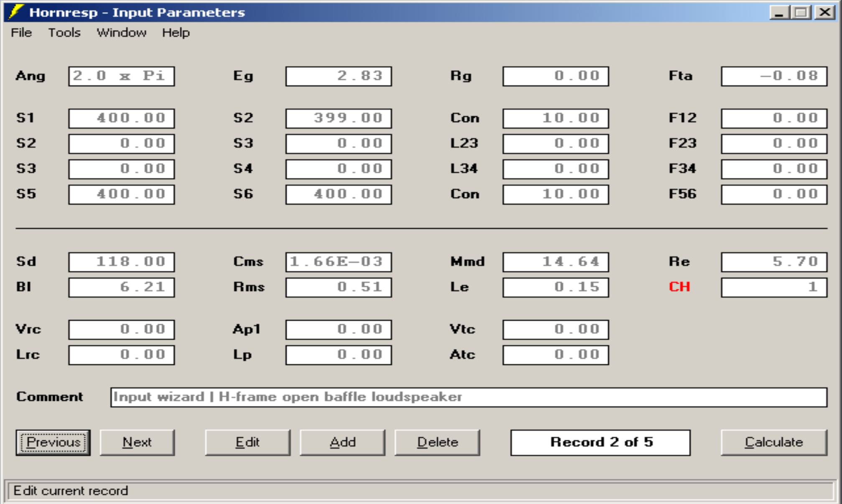Screen dimensions: 842x504
Task: Click the F23 input field
Action: [774, 143]
